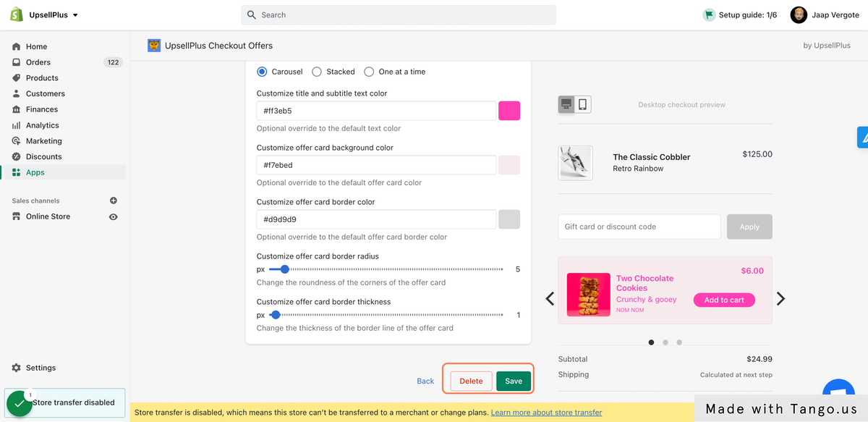The image size is (868, 422).
Task: Click The Classic Cobbler product thumbnail
Action: point(576,163)
